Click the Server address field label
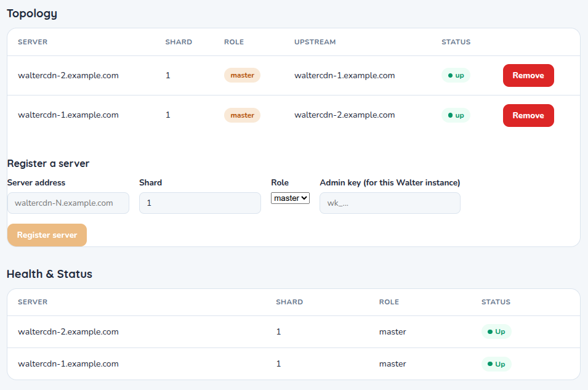Screen dimensions: 588x390 tap(36, 183)
